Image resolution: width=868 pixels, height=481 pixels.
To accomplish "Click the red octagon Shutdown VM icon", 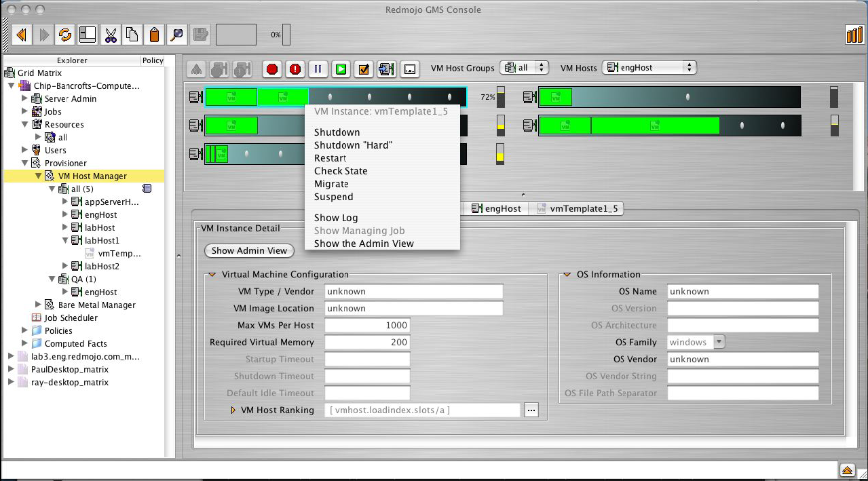I will [x=272, y=69].
